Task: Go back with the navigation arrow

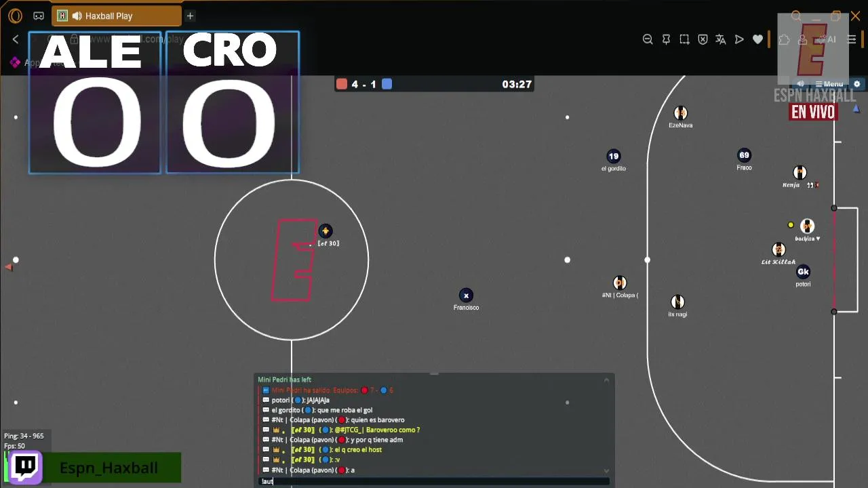Action: (16, 39)
